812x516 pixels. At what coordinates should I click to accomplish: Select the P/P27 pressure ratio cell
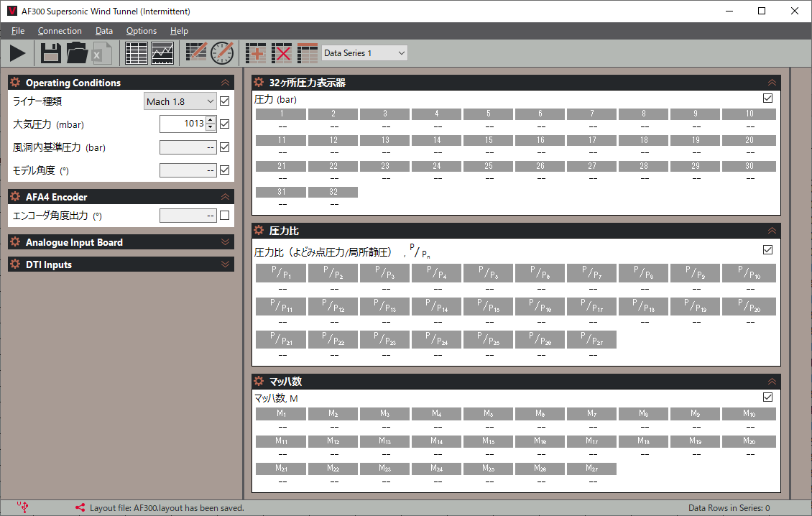[591, 339]
